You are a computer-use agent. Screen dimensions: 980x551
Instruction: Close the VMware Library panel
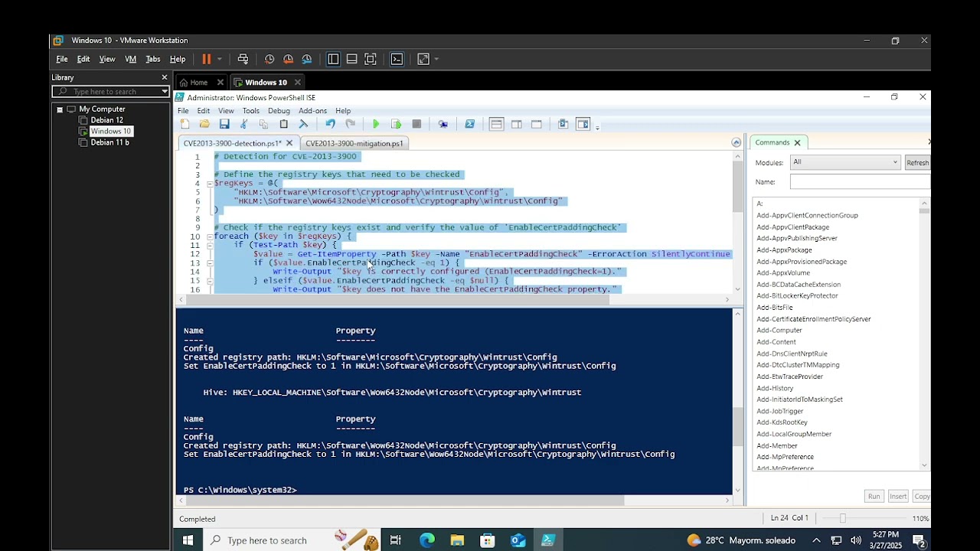click(x=164, y=77)
